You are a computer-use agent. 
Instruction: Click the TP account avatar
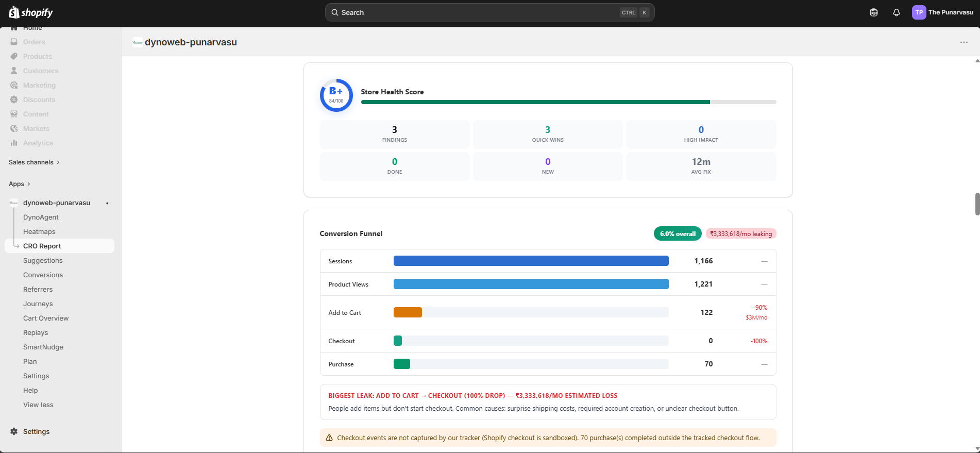(x=919, y=12)
